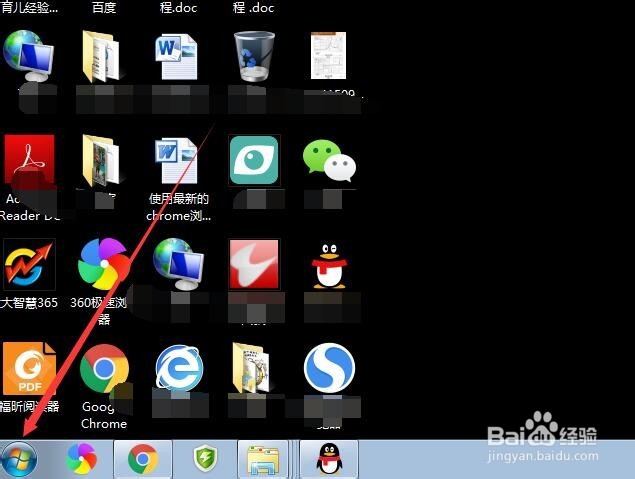Select globe-and-monitor icon above Adobe Reader
This screenshot has height=479, width=635.
[x=28, y=56]
